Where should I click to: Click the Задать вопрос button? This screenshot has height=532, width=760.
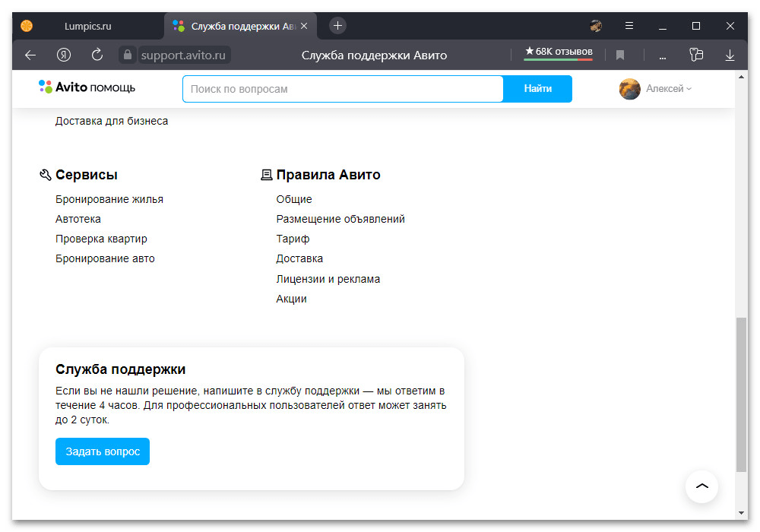[x=103, y=451]
